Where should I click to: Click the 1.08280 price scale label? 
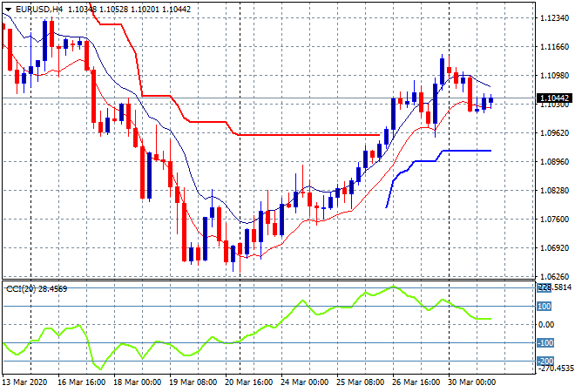(555, 190)
